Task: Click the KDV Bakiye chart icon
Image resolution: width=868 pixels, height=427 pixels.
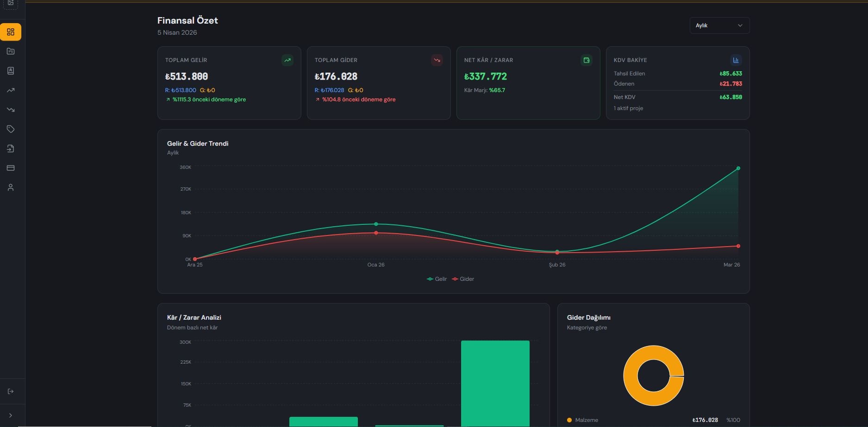Action: (x=736, y=60)
